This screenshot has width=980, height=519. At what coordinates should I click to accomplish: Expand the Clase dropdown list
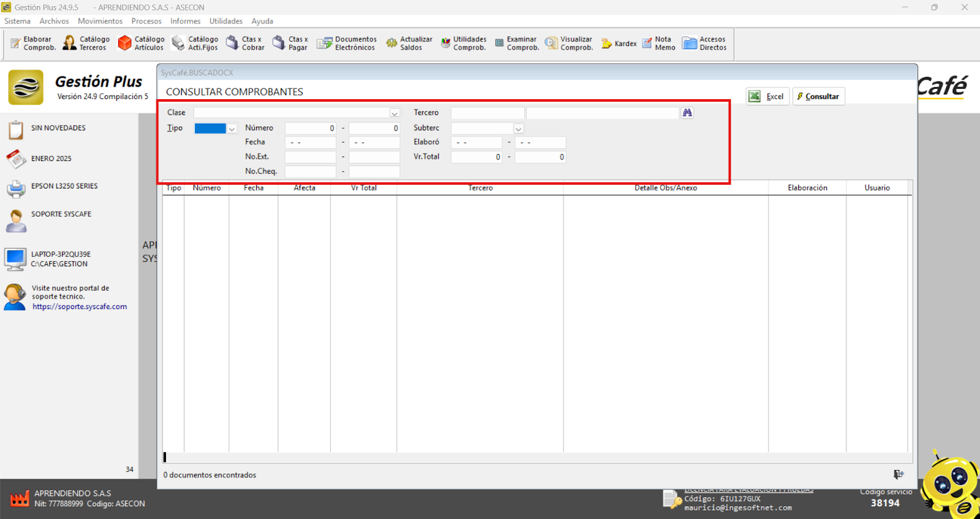pos(394,113)
